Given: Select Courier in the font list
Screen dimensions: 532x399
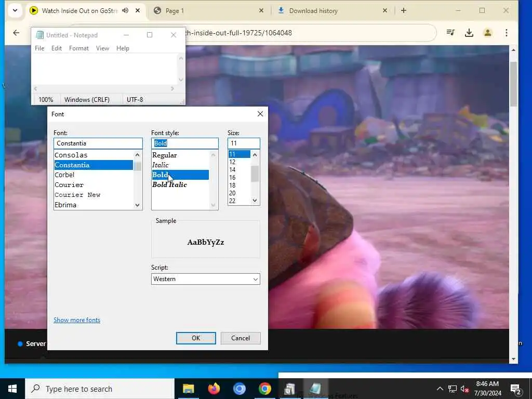Looking at the screenshot, I should (x=94, y=185).
